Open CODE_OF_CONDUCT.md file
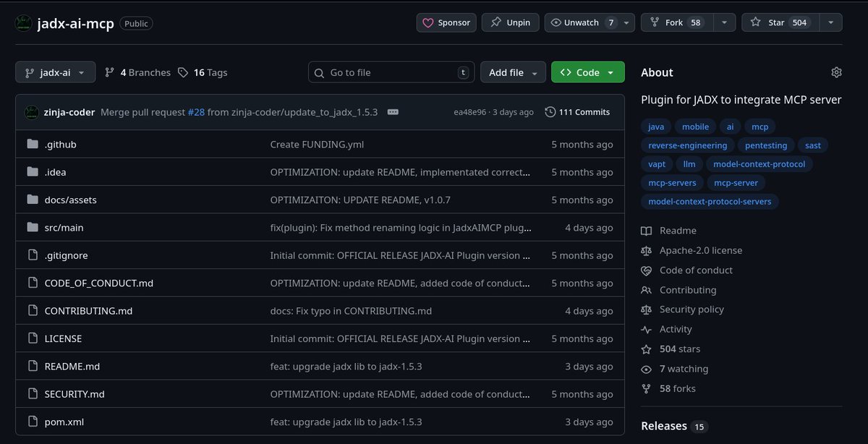The image size is (868, 444). tap(99, 283)
